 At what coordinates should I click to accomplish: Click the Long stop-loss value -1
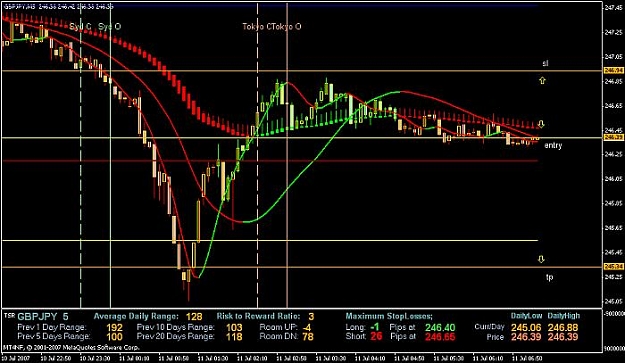[374, 328]
